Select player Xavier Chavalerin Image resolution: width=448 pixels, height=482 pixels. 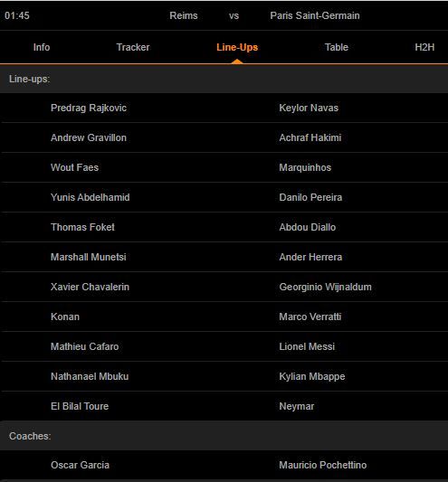coord(90,287)
